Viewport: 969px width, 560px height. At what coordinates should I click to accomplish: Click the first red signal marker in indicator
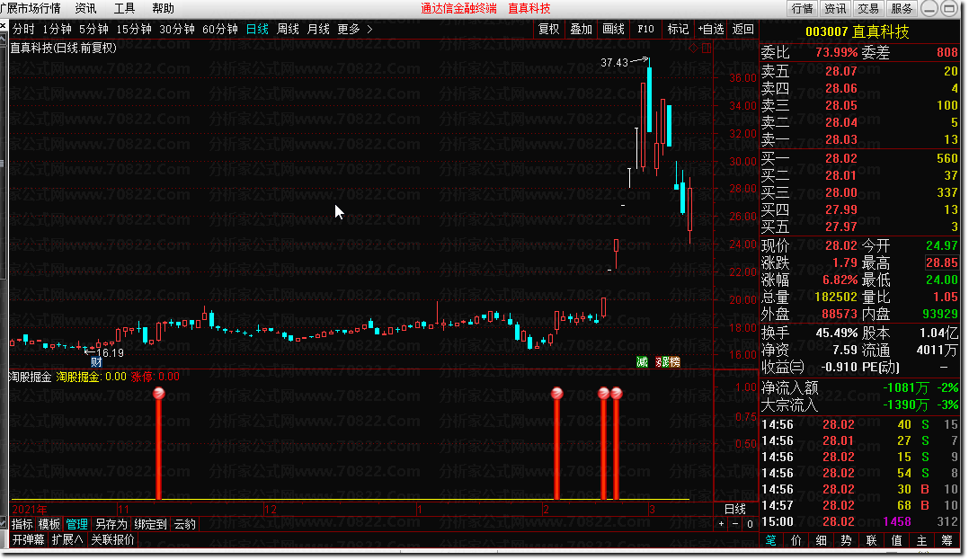159,393
